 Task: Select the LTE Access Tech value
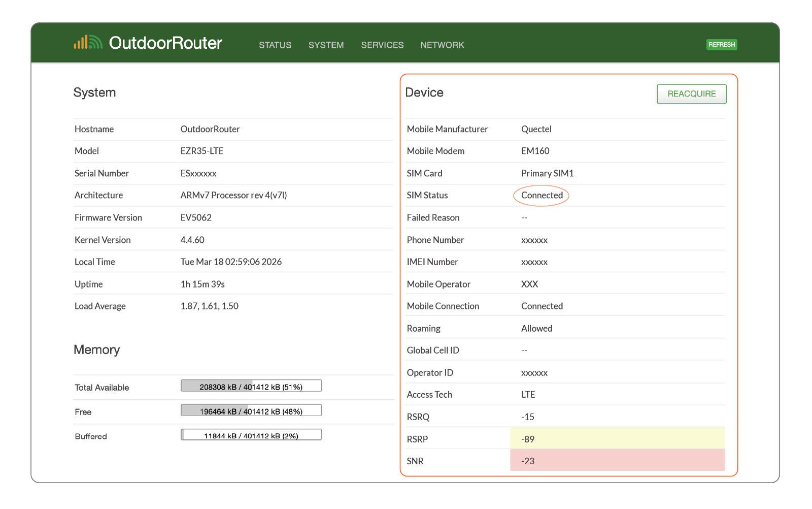point(528,395)
